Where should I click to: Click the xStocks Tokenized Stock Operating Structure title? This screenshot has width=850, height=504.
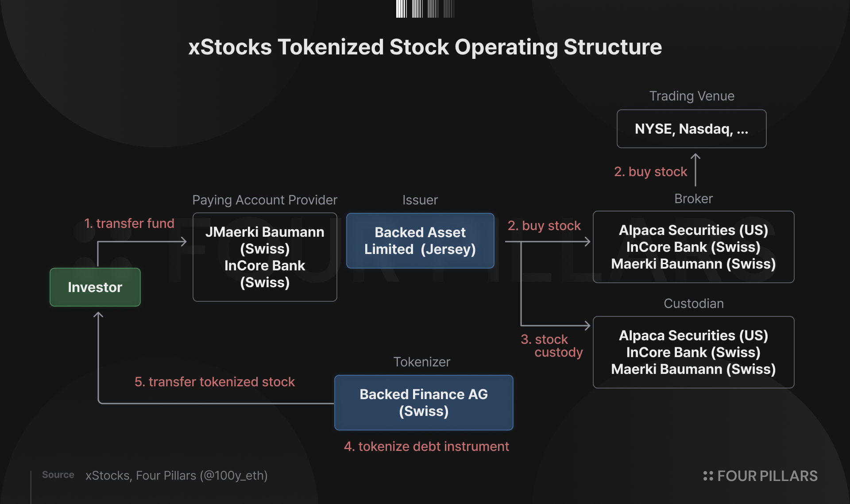[425, 47]
